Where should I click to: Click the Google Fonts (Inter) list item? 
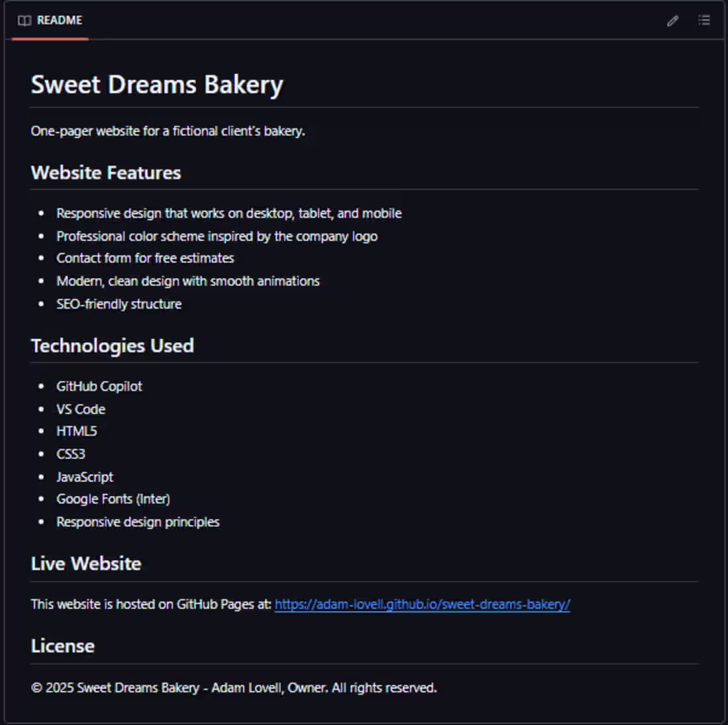click(x=113, y=499)
